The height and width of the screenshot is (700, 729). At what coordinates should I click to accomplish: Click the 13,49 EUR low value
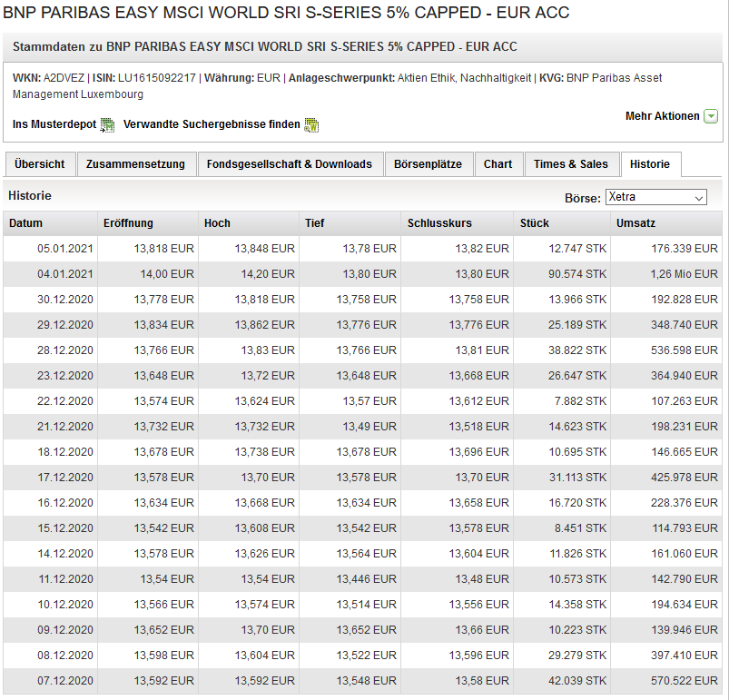[369, 427]
